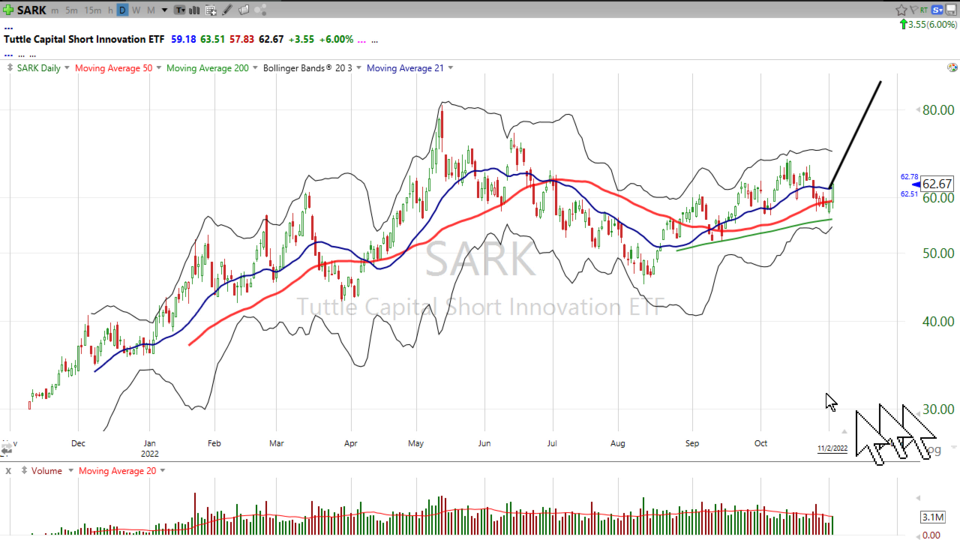This screenshot has width=960, height=540.
Task: Open the Volume dropdown arrow
Action: coord(70,471)
